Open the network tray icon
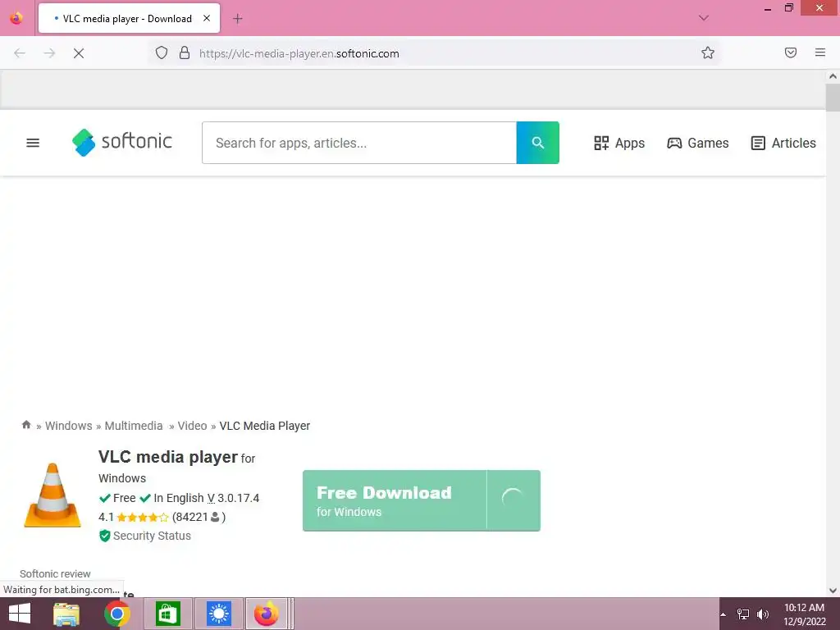840x630 pixels. pos(743,614)
